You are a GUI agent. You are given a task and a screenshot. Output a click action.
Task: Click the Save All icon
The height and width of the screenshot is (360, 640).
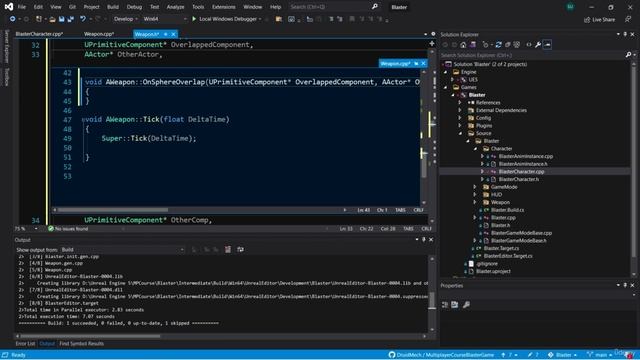point(71,19)
